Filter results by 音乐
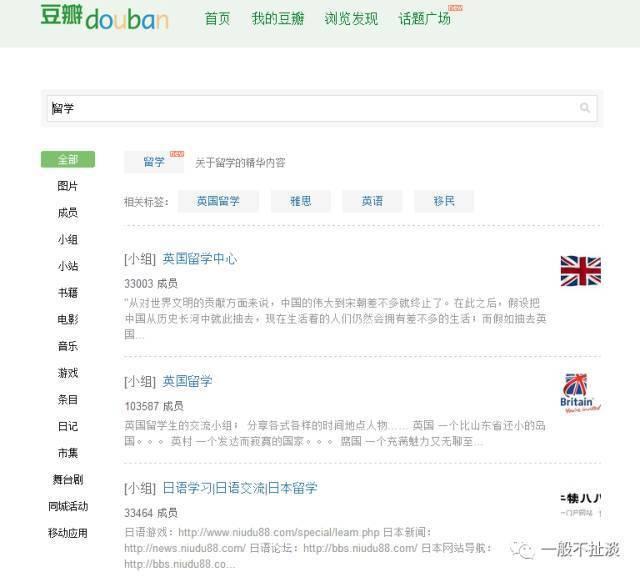 click(x=68, y=346)
